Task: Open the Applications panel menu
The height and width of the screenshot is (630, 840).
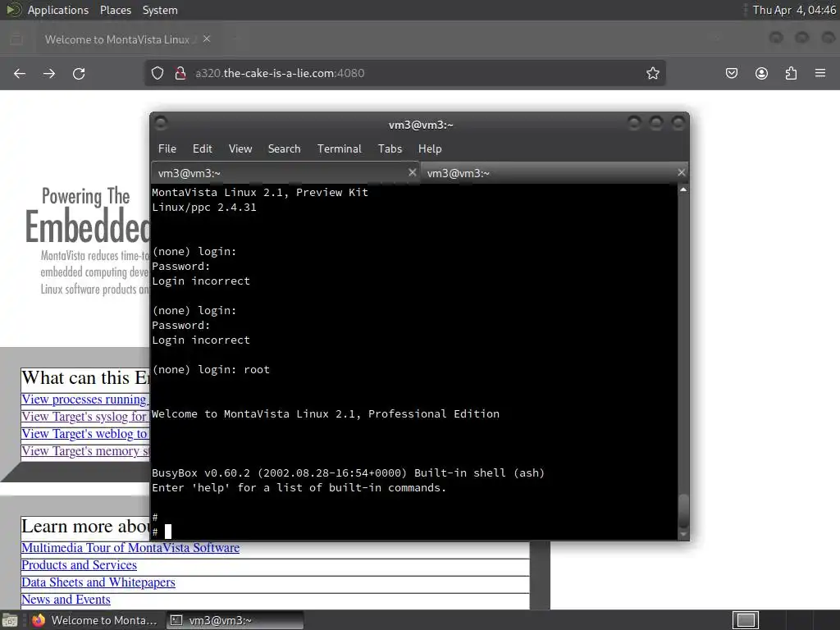Action: click(58, 10)
